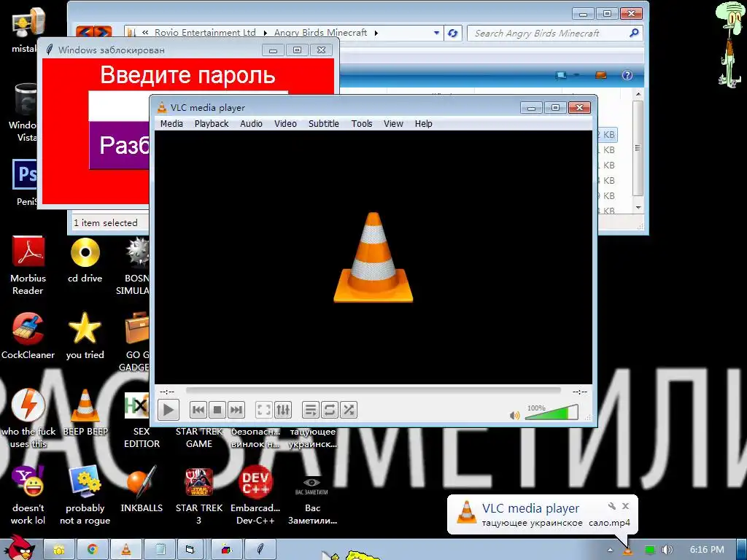Stop playback in VLC
Viewport: 747px width, 560px height.
point(217,410)
